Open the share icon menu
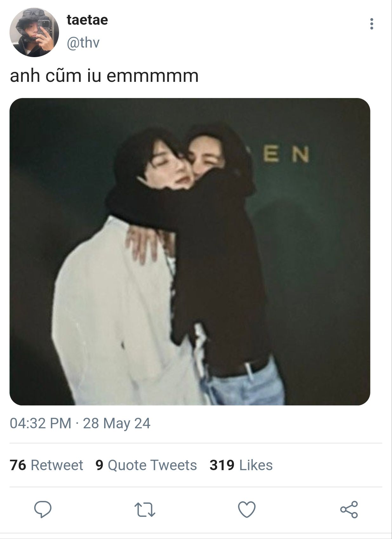This screenshot has height=539, width=392. tap(349, 509)
